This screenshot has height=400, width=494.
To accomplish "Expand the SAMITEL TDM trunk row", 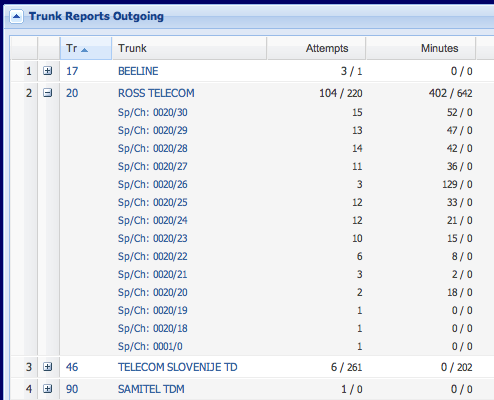I will [48, 389].
